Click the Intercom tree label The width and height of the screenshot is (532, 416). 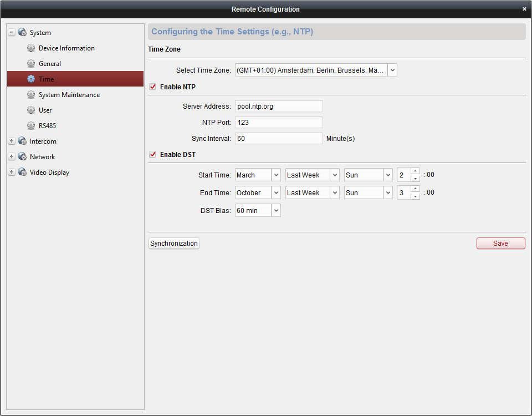(x=43, y=141)
